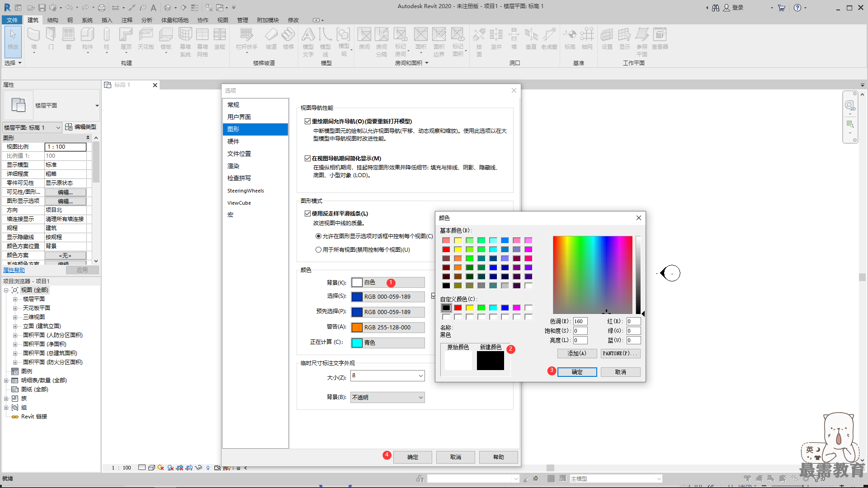This screenshot has width=868, height=488.
Task: Click Edit Type button in Properties
Action: 80,127
